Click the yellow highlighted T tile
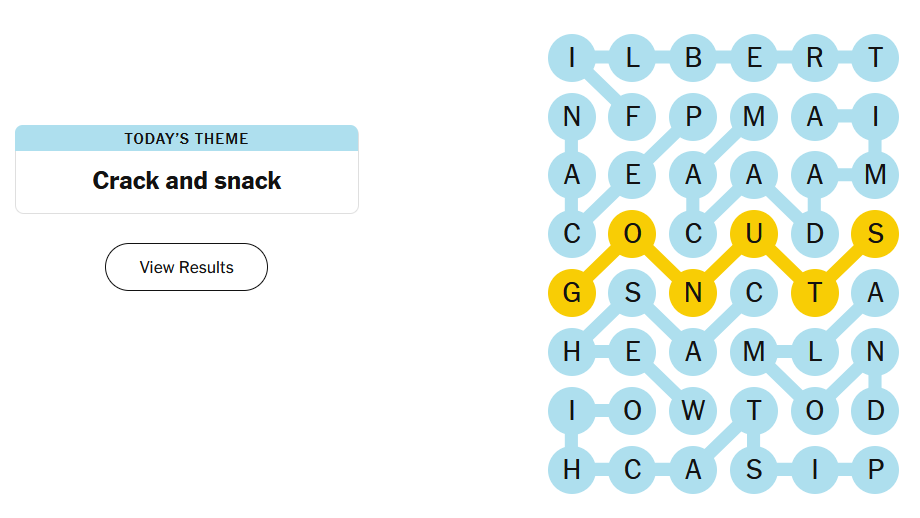The width and height of the screenshot is (920, 518). coord(814,293)
